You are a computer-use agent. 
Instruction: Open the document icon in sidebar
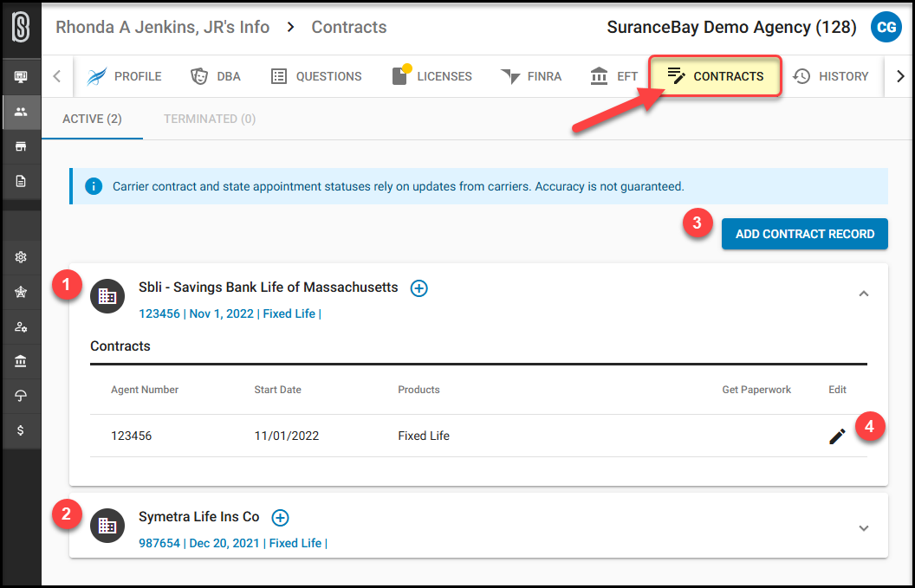coord(21,181)
